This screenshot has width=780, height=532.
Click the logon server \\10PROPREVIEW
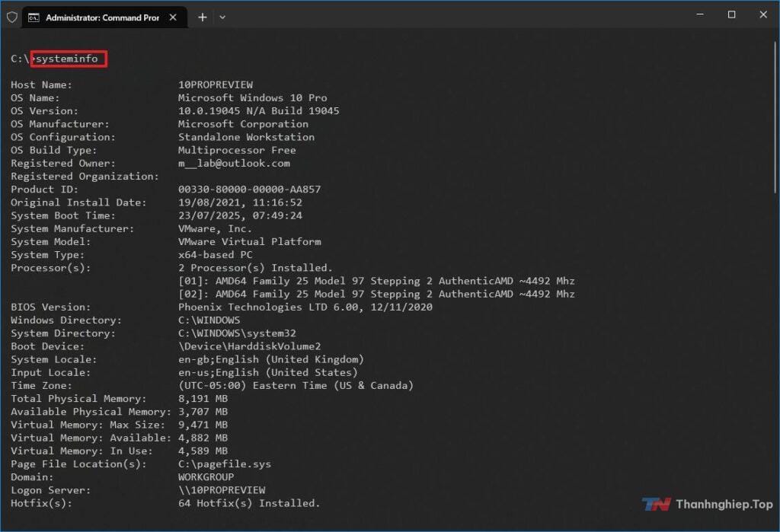[x=222, y=490]
